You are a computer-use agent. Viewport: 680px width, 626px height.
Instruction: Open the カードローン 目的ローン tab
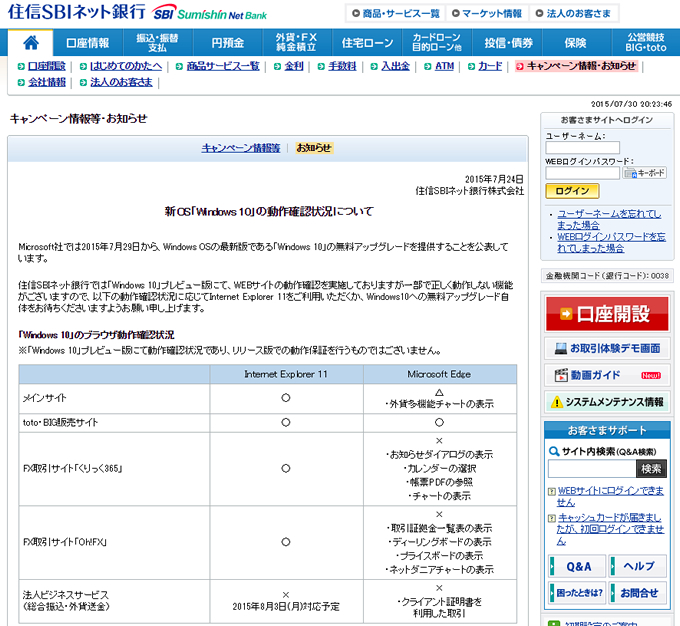click(437, 43)
